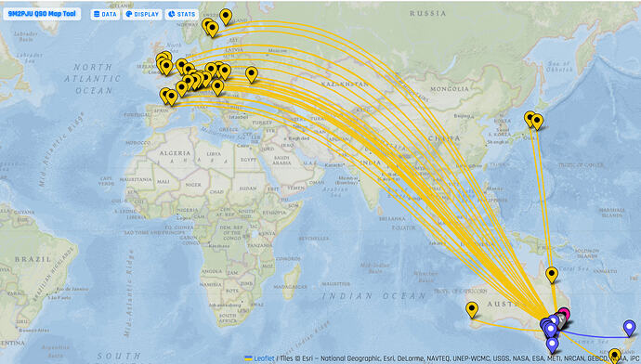Select the right-hand yellow marker in Japan
This screenshot has height=364, width=641.
pyautogui.click(x=537, y=122)
